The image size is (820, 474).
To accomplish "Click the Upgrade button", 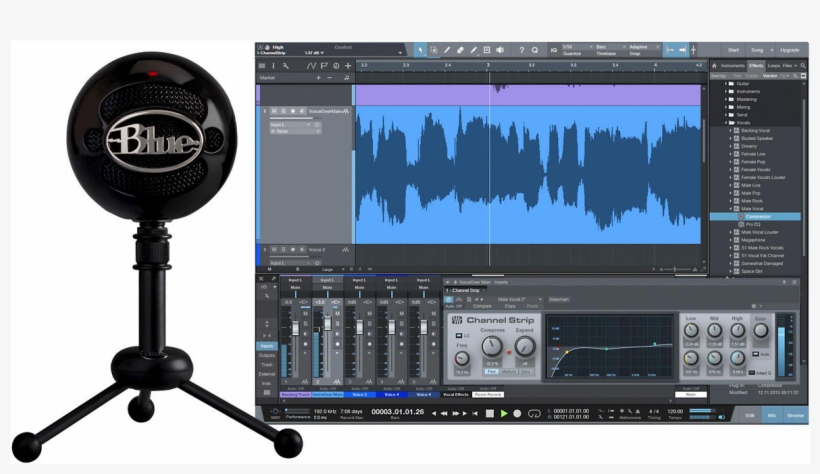I will pos(790,50).
